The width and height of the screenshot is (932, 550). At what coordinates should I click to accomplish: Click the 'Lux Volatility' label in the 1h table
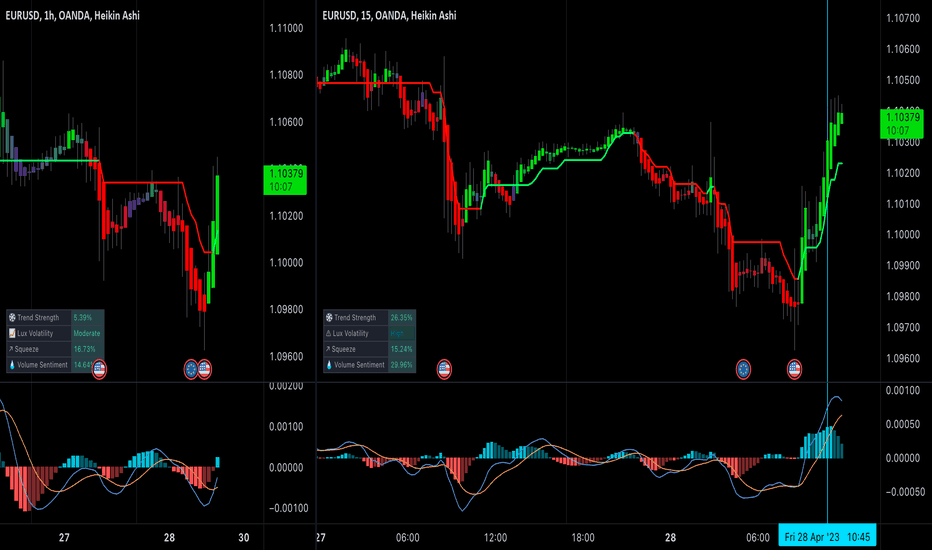point(35,333)
